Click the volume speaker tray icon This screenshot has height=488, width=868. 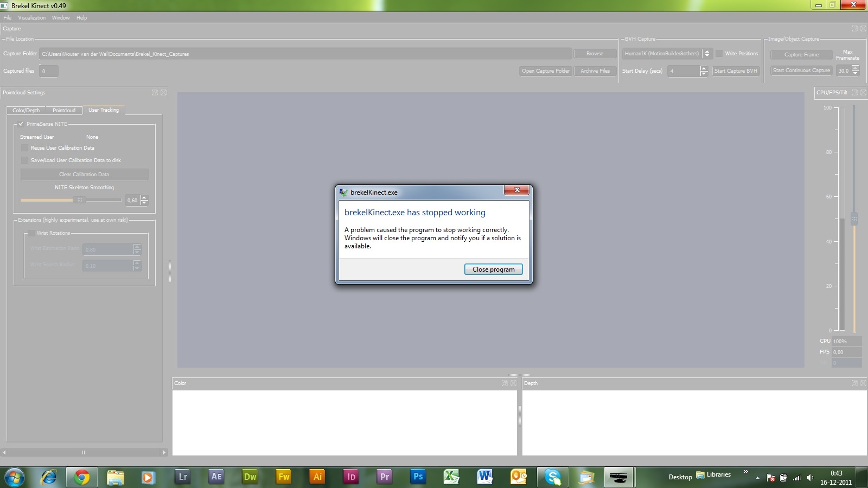(810, 478)
